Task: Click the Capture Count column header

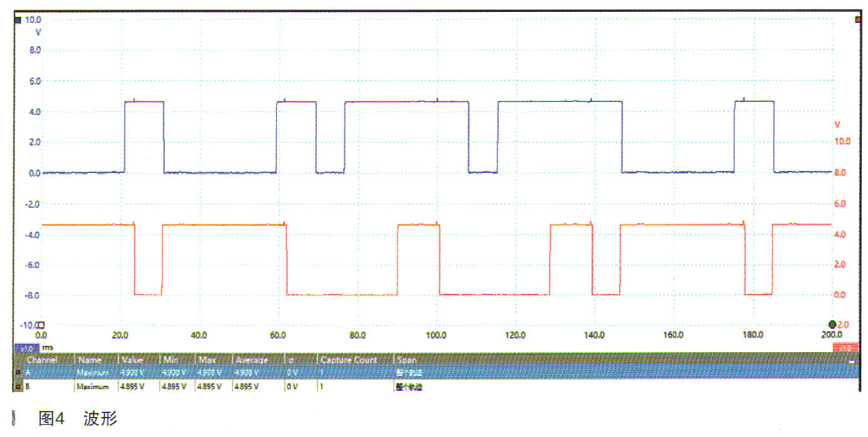Action: click(x=349, y=360)
